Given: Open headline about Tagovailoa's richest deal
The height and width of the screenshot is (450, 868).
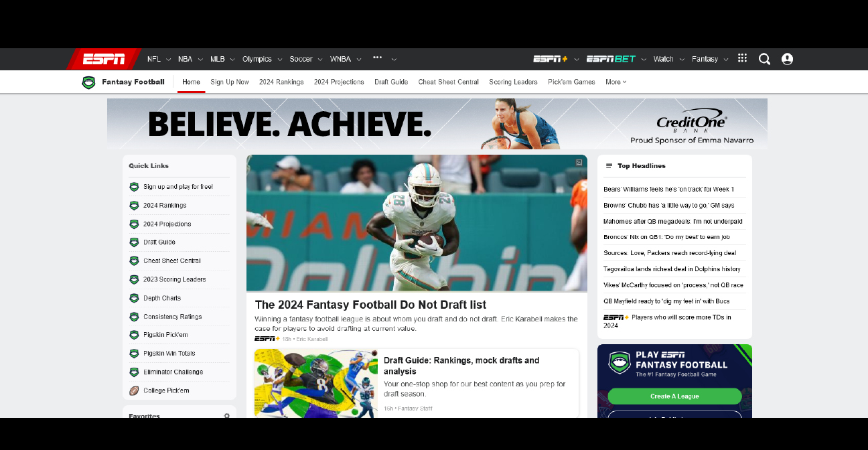Looking at the screenshot, I should (672, 269).
